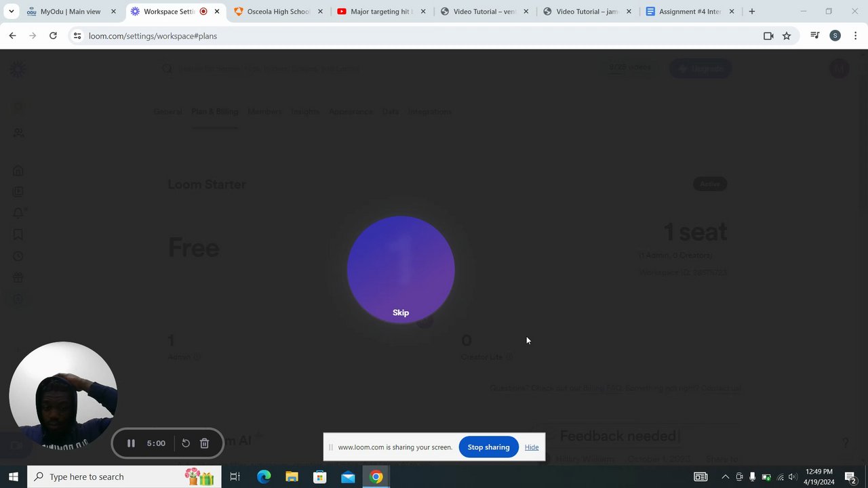This screenshot has height=488, width=868.
Task: Show hidden system tray icons
Action: click(x=725, y=477)
